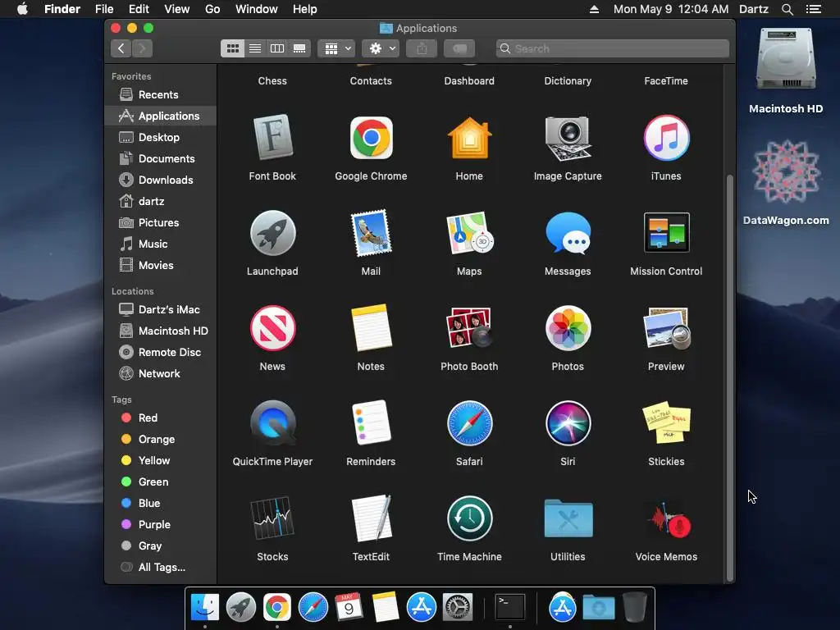Open the Reminders app
This screenshot has width=840, height=630.
click(372, 422)
